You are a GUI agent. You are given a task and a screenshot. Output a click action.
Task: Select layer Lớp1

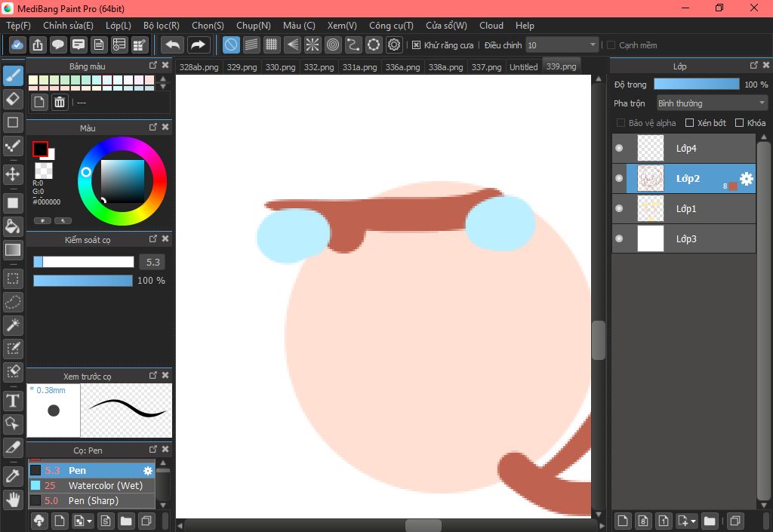pyautogui.click(x=684, y=208)
